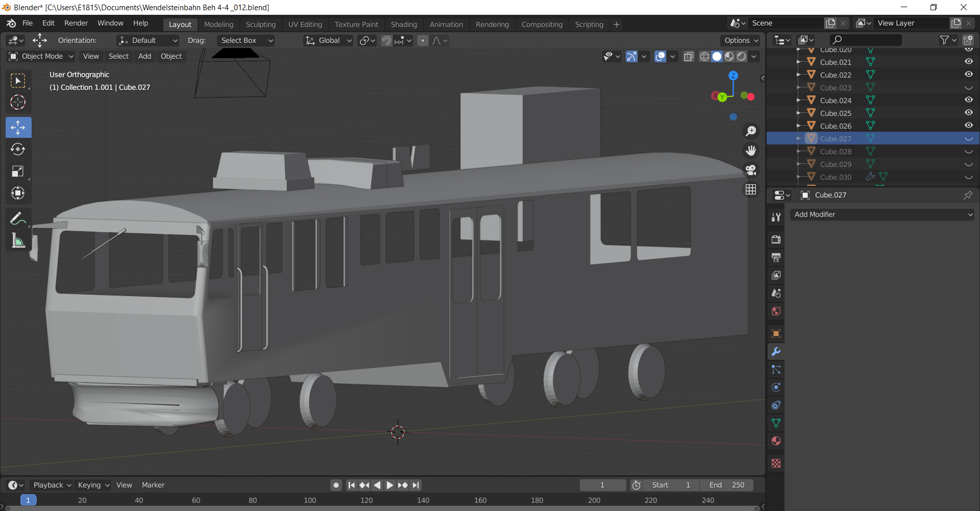Open the Object Mode dropdown
Image resolution: width=980 pixels, height=511 pixels.
42,56
